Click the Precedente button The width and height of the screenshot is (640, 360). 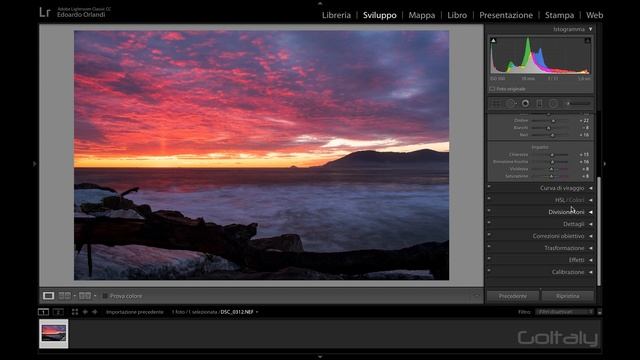click(513, 296)
